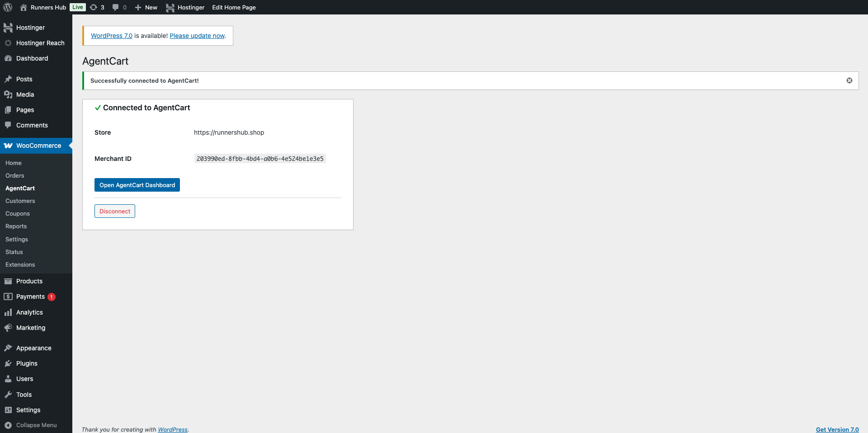Click the WooCommerce logo icon

pos(8,146)
